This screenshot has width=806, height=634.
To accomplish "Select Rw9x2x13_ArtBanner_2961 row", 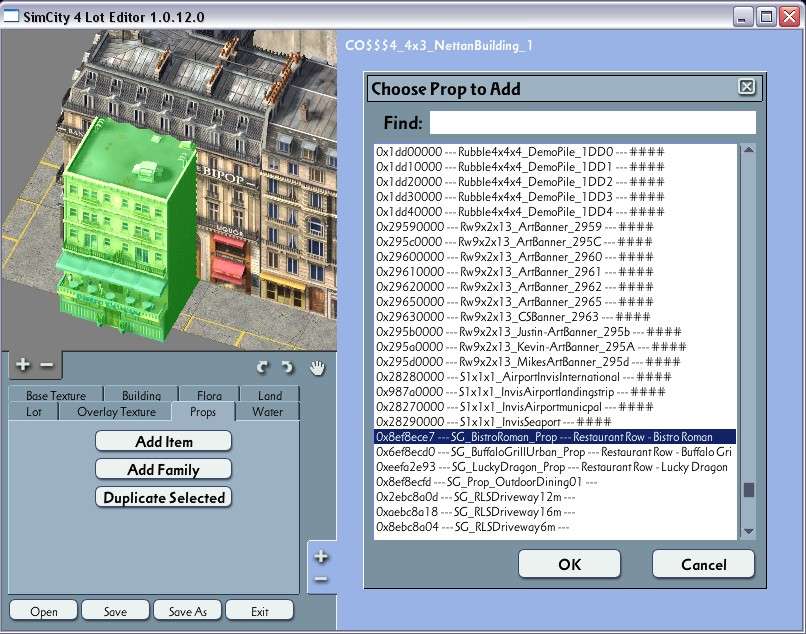I will tap(555, 271).
